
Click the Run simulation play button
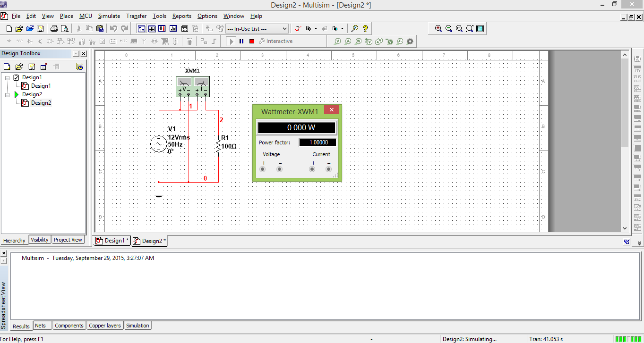click(x=231, y=42)
